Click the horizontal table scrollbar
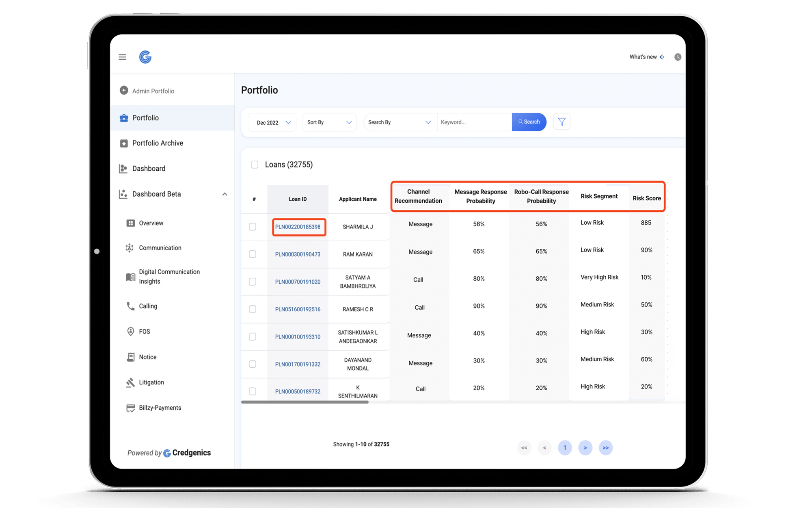The height and width of the screenshot is (508, 812). point(304,402)
